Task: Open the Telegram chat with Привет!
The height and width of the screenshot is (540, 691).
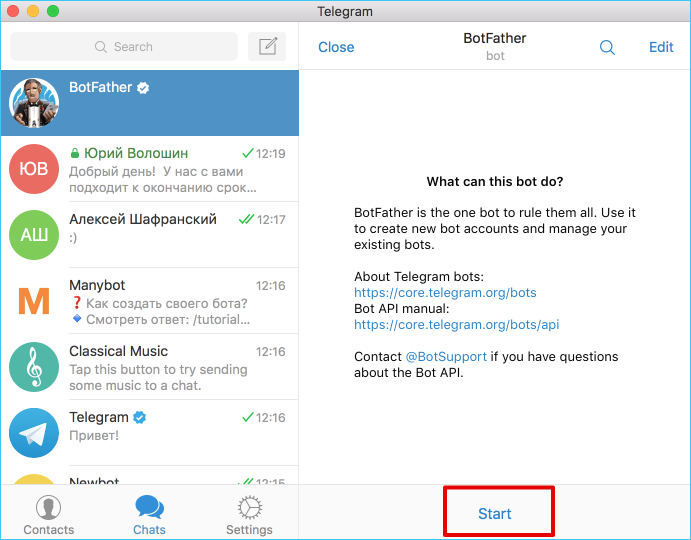Action: pos(150,433)
